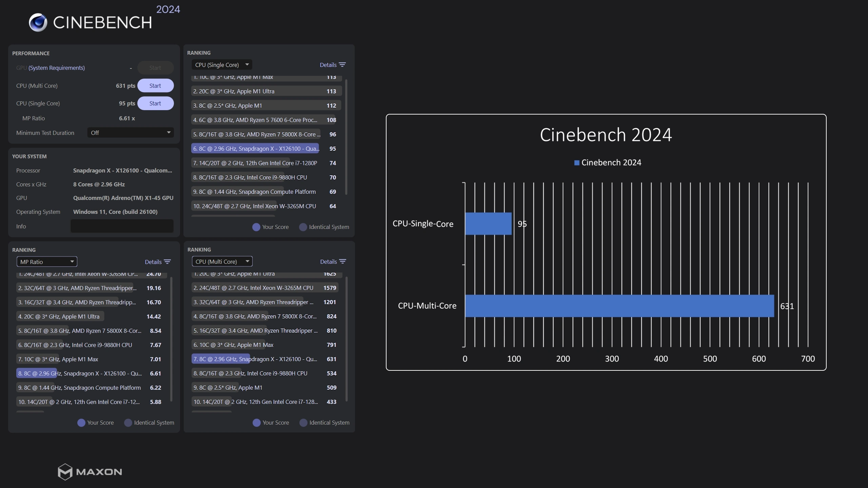Start the CPU (Multi Core) benchmark
868x488 pixels.
(155, 86)
